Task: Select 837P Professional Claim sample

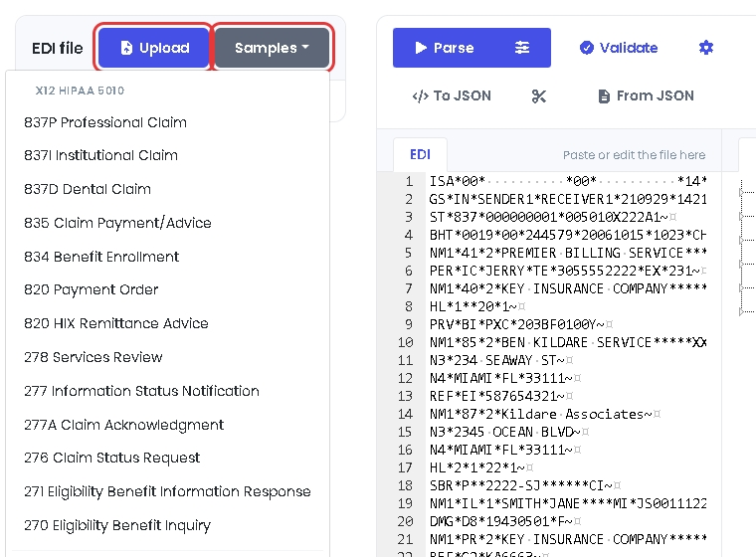Action: point(105,122)
